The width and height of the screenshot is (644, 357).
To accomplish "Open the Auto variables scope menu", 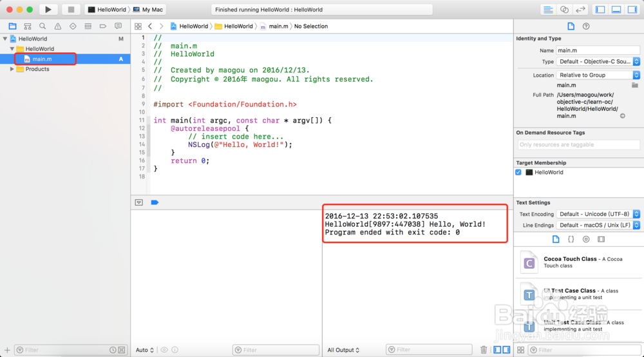I will coord(144,350).
